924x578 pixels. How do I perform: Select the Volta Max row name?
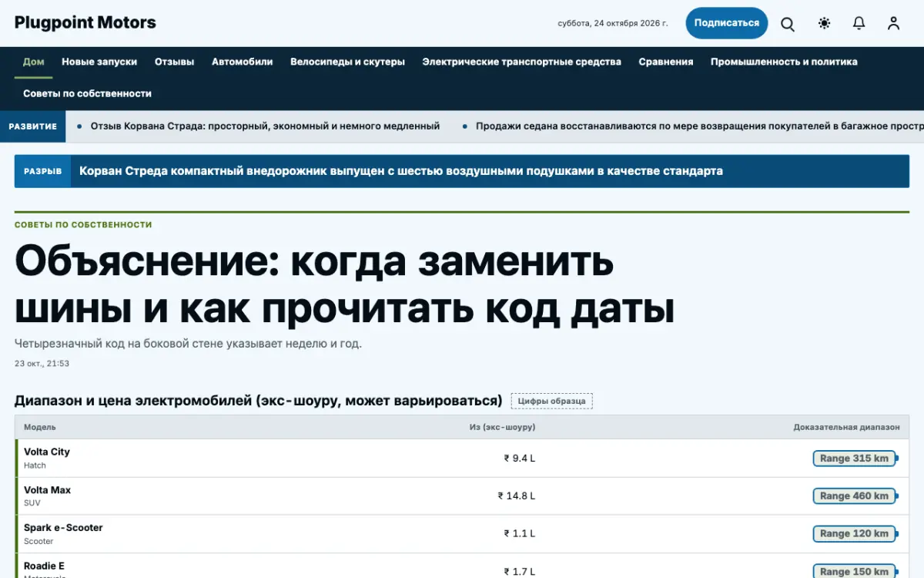tap(47, 490)
